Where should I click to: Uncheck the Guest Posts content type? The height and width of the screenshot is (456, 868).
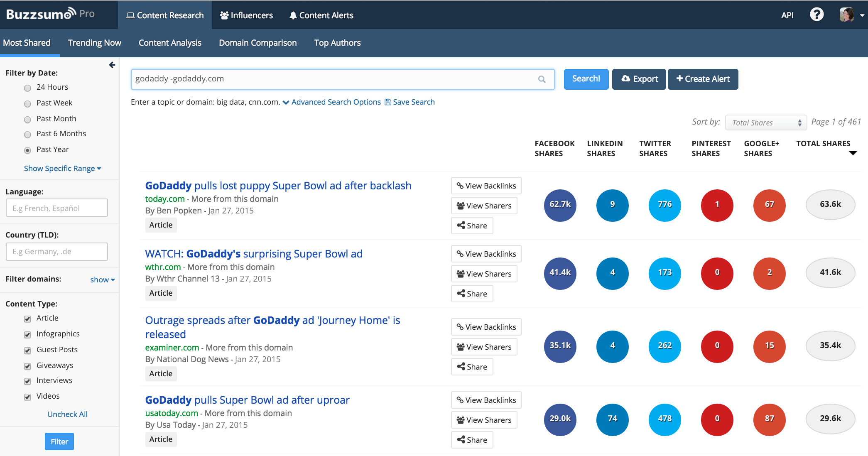(x=27, y=350)
